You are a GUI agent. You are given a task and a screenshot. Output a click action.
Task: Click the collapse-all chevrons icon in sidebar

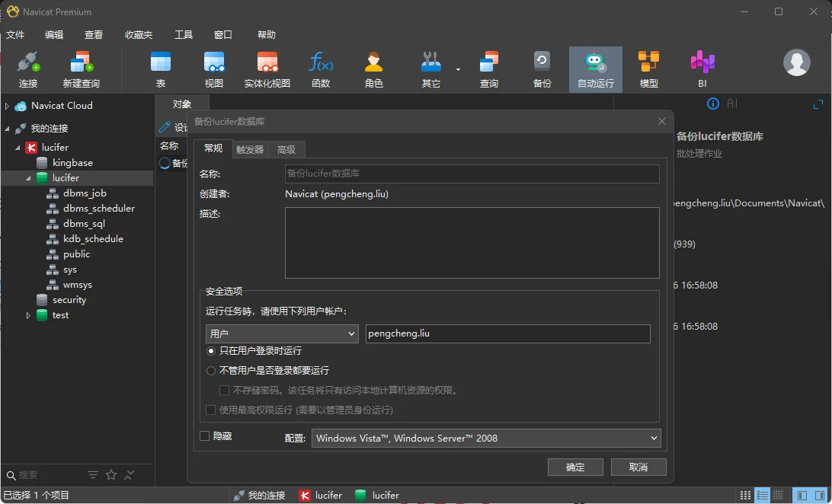pos(129,475)
